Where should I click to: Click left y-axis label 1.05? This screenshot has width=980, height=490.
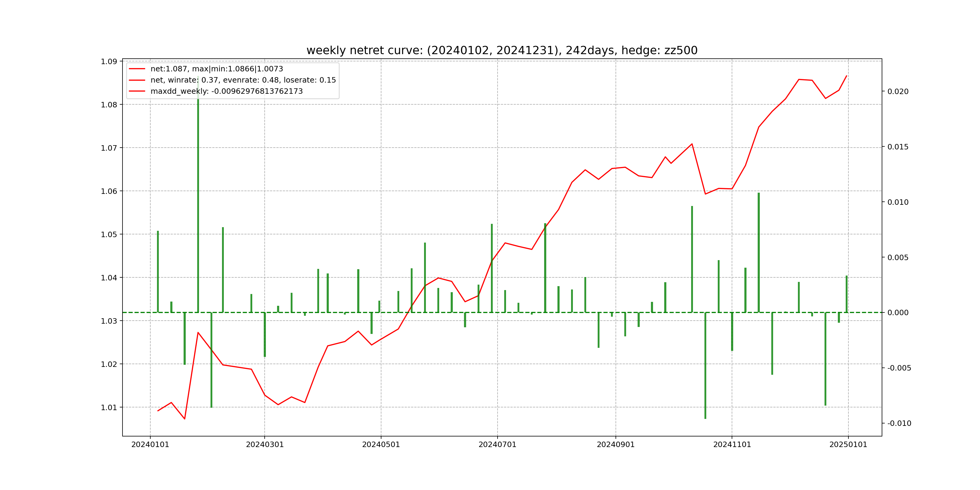coord(109,234)
